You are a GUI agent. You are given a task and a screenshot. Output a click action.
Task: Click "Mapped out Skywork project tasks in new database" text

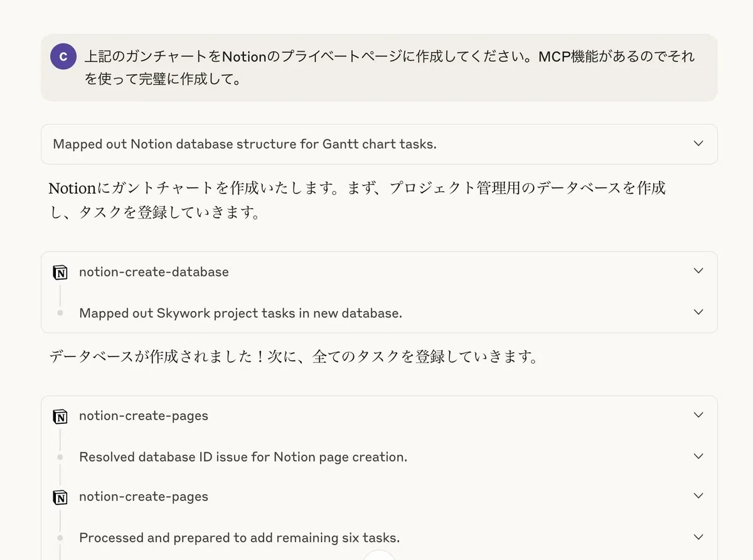tap(240, 313)
